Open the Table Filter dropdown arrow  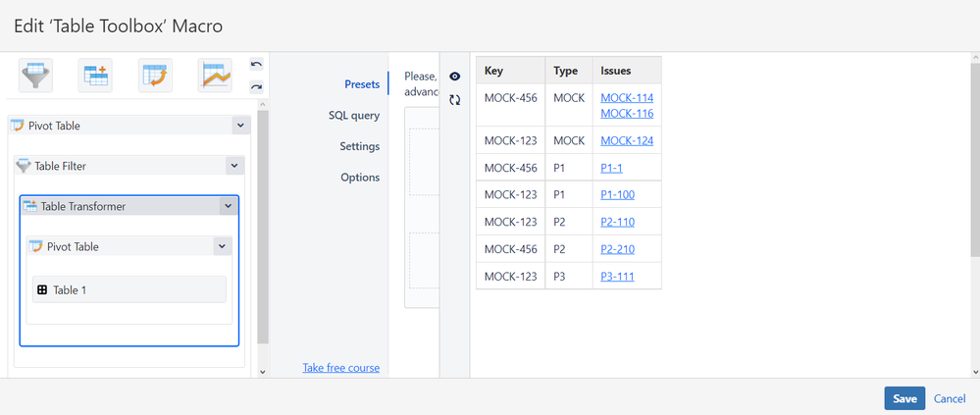234,166
